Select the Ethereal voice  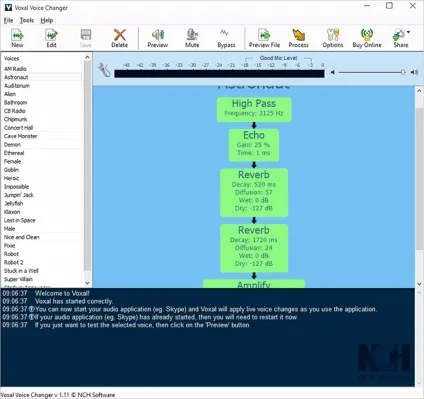(x=41, y=153)
